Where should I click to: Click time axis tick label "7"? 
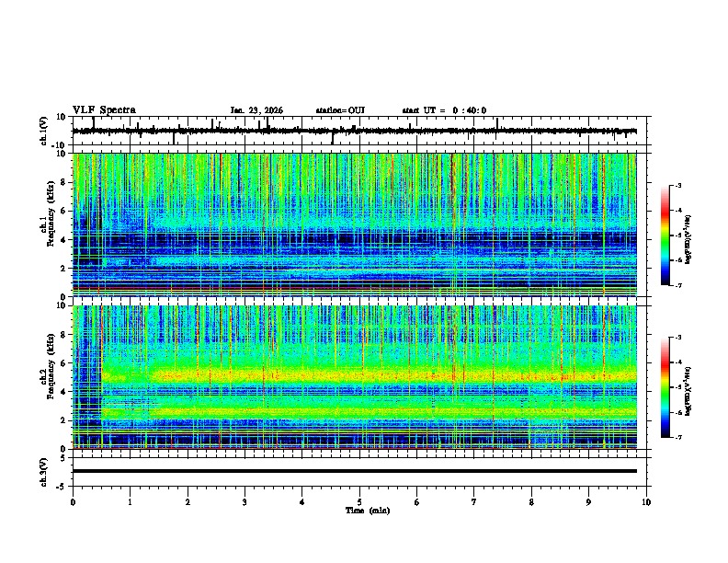[474, 502]
